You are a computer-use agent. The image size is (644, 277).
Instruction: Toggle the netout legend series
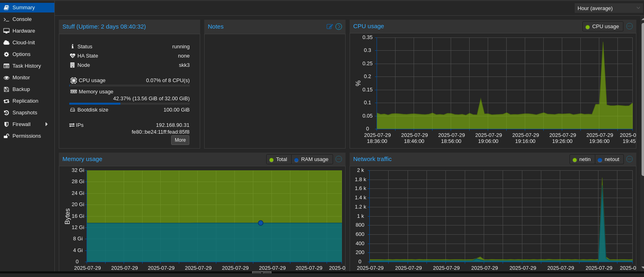tap(609, 159)
